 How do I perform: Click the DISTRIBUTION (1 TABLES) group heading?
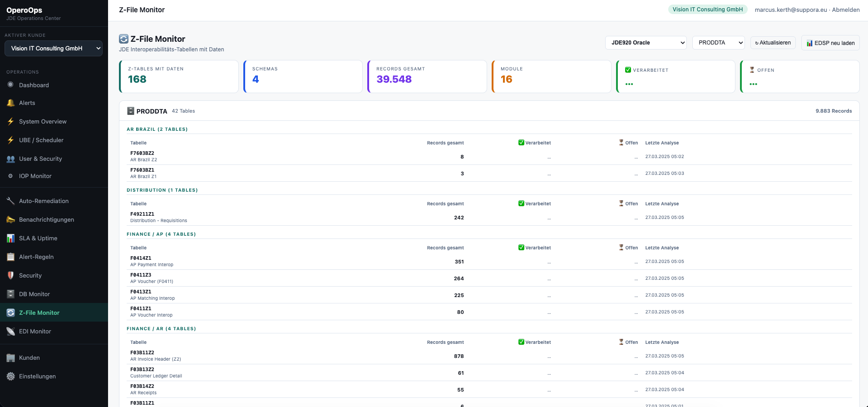pyautogui.click(x=162, y=190)
